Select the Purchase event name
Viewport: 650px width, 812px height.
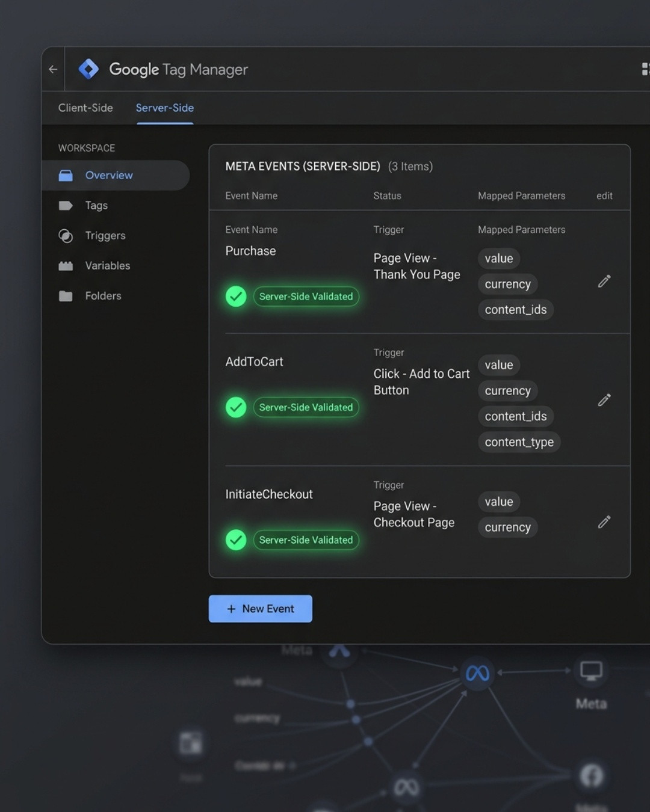tap(250, 251)
